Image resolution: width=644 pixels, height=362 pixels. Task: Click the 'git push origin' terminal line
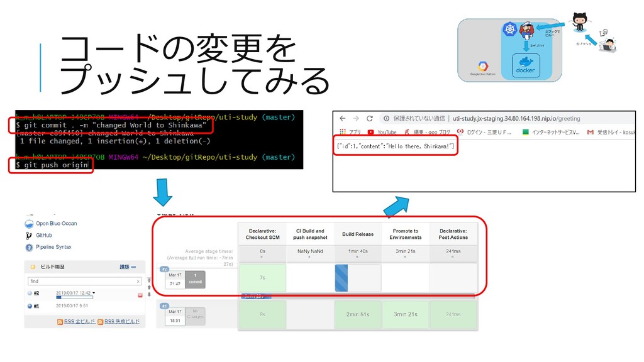pos(52,165)
